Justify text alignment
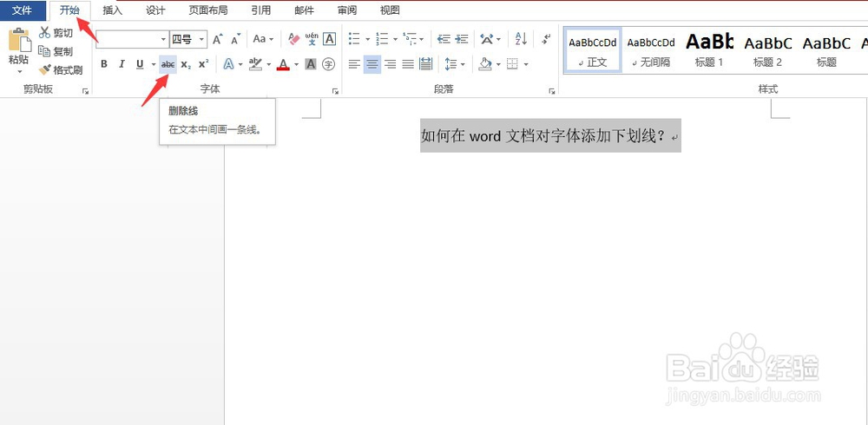This screenshot has height=425, width=868. [408, 64]
